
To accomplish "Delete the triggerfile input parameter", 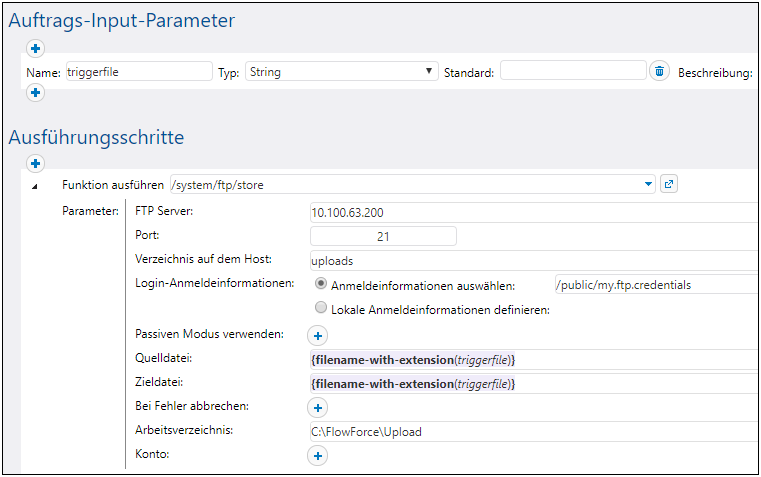I will (x=659, y=71).
